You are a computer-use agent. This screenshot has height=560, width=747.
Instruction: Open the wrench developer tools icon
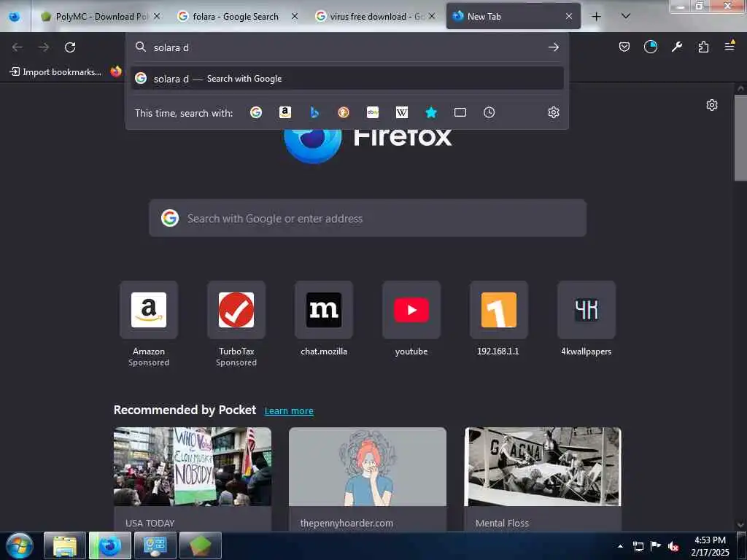pyautogui.click(x=676, y=47)
